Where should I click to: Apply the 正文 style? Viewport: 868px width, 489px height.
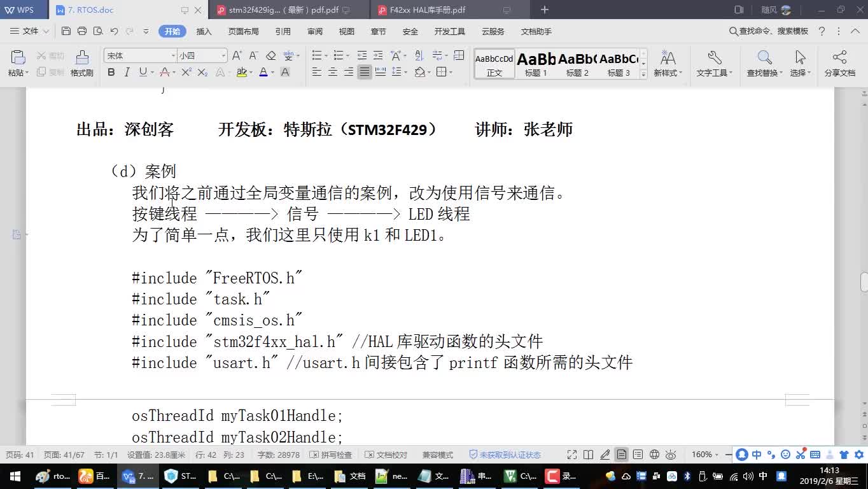[494, 64]
